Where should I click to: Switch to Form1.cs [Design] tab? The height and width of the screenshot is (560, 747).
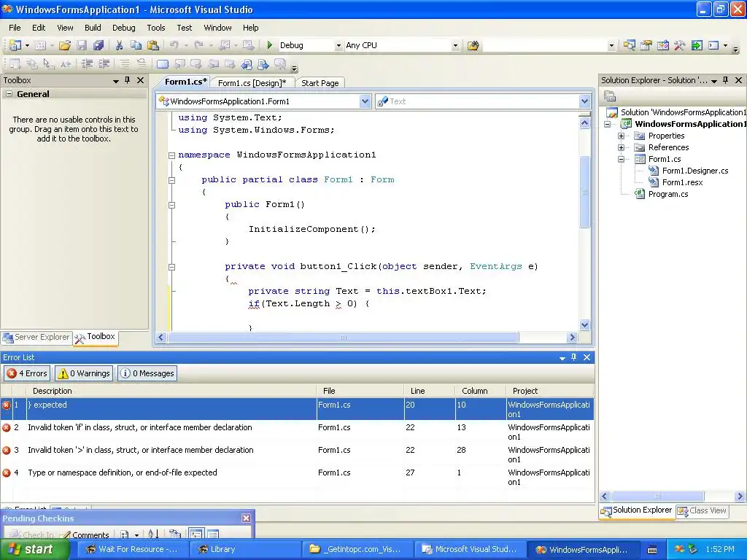(252, 83)
